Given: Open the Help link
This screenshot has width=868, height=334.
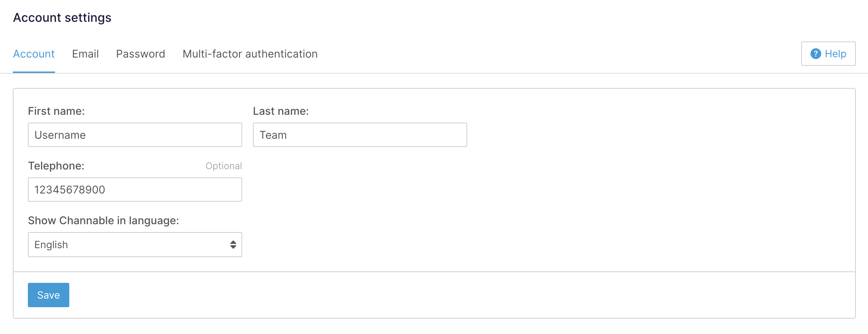Looking at the screenshot, I should [x=835, y=54].
